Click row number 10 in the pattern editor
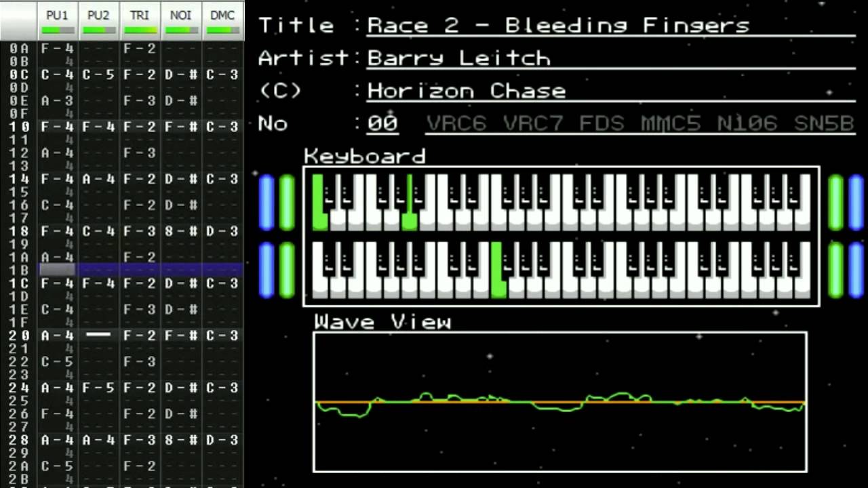This screenshot has width=868, height=488. click(x=19, y=127)
